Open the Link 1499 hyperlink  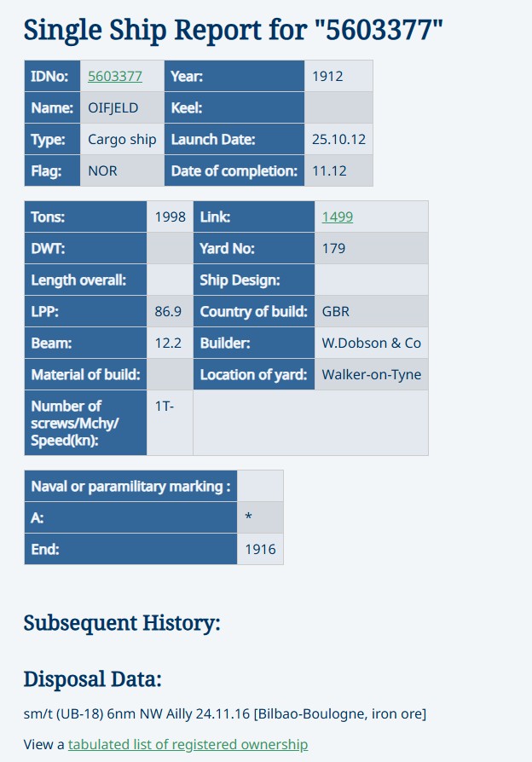pos(338,216)
